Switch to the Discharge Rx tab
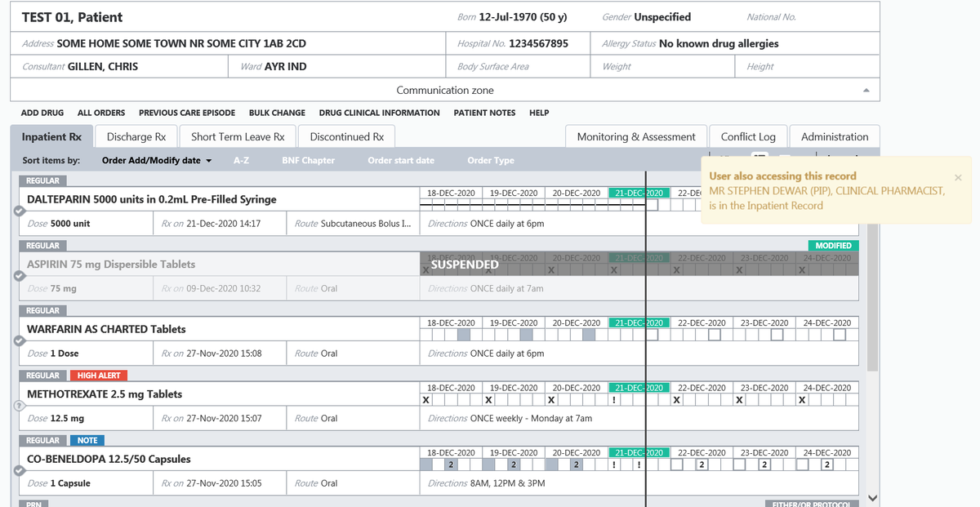The height and width of the screenshot is (507, 980). [x=136, y=137]
